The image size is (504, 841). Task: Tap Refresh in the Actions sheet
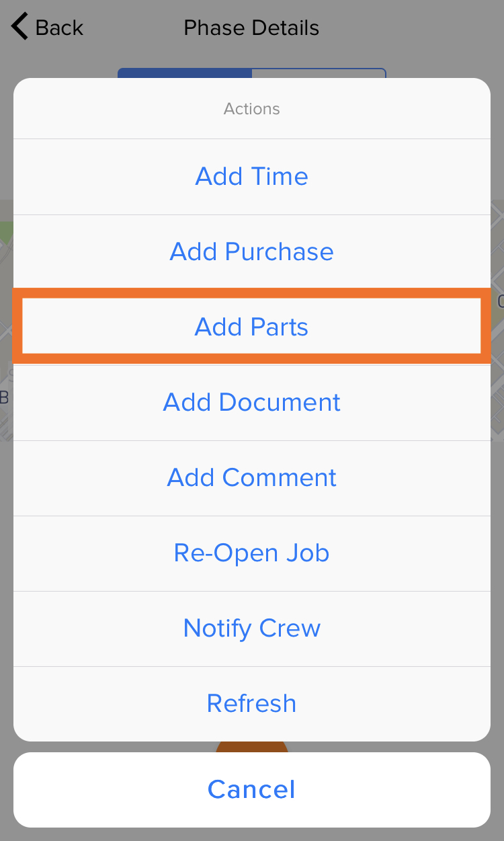tap(252, 704)
